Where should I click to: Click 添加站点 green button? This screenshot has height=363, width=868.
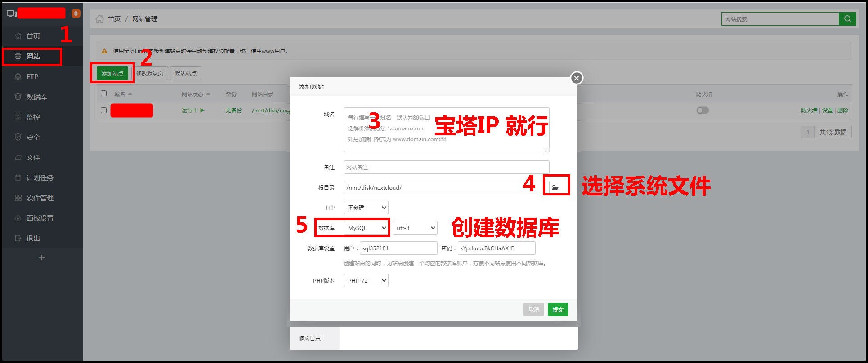pos(112,73)
